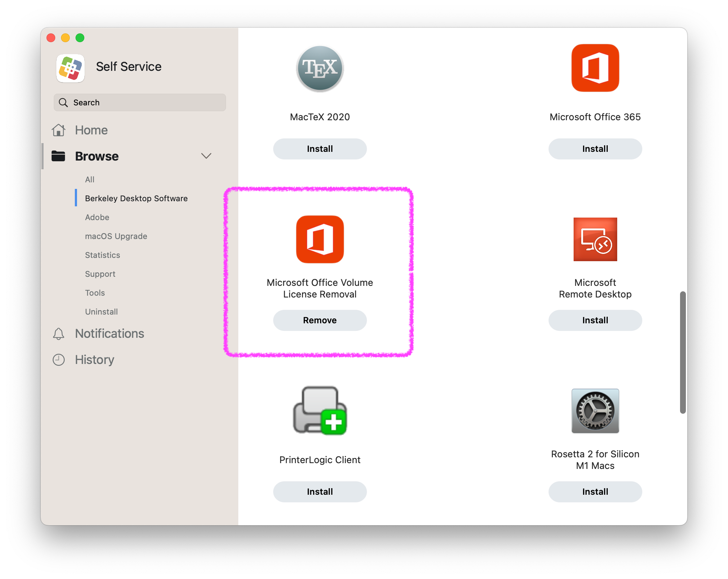Select the All category
Viewport: 728px width, 579px height.
(x=90, y=179)
